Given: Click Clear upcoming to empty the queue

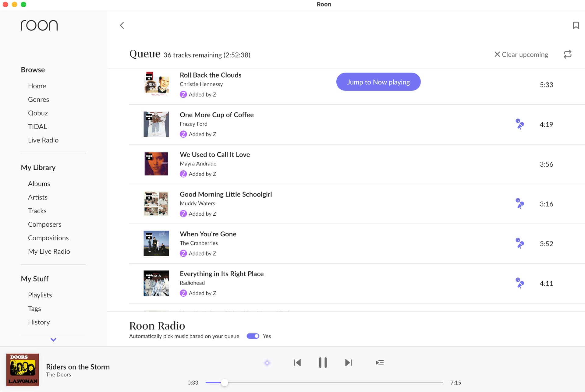Looking at the screenshot, I should (521, 55).
